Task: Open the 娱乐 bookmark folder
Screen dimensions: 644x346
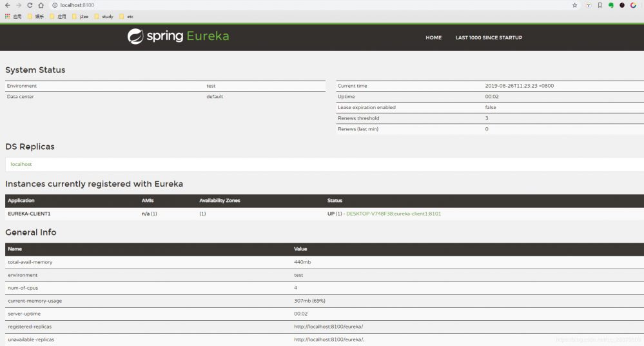Action: (35, 16)
